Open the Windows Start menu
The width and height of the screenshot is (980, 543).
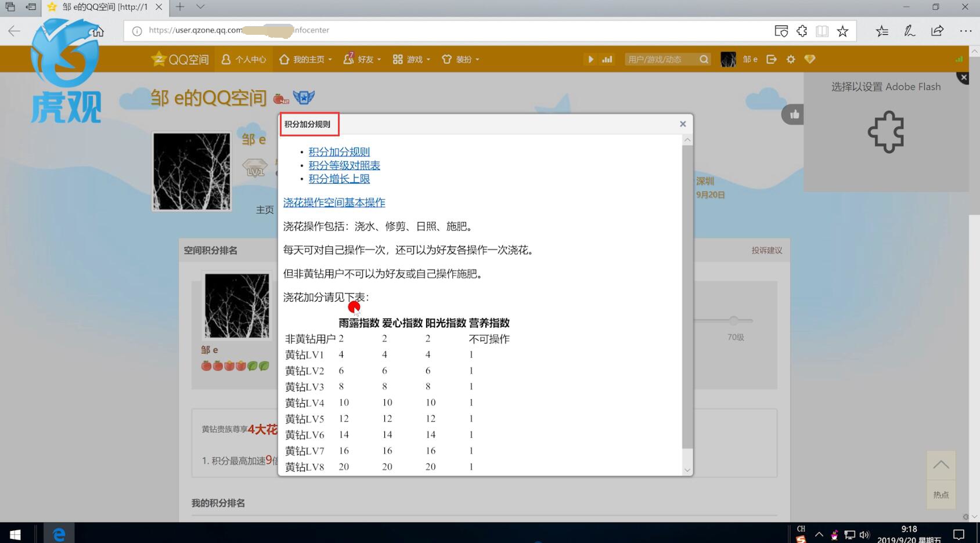click(15, 534)
